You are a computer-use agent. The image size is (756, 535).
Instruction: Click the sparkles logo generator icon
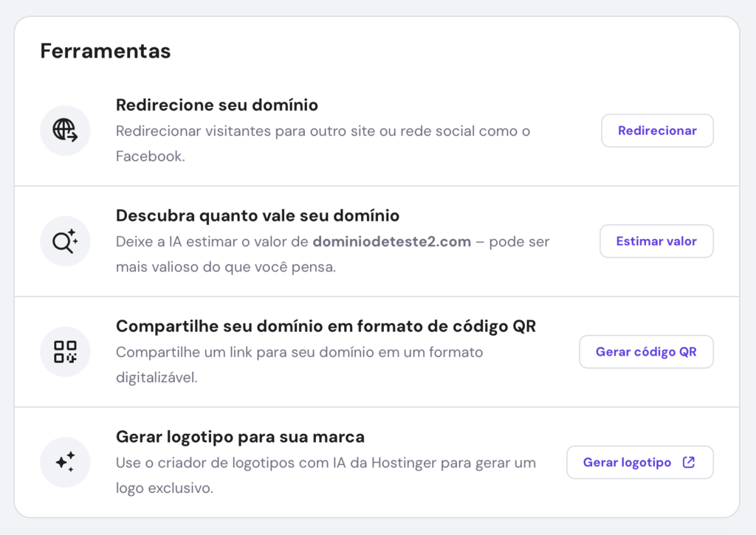tap(65, 462)
